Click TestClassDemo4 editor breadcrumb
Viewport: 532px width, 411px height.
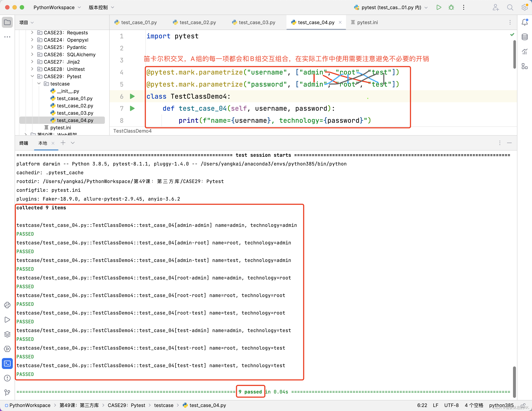132,131
